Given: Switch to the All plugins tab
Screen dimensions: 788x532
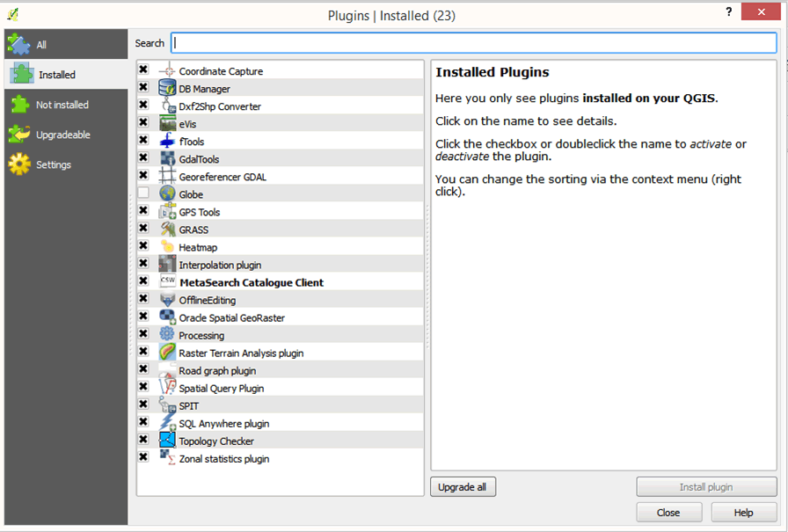Looking at the screenshot, I should coord(66,44).
